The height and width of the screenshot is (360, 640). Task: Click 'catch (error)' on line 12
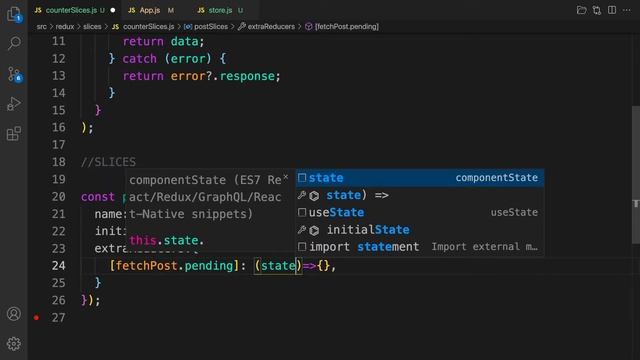(167, 59)
